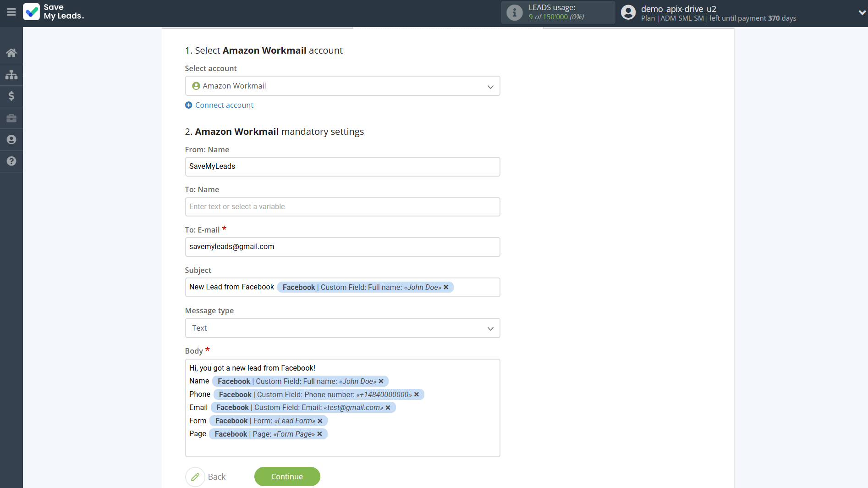Image resolution: width=868 pixels, height=488 pixels.
Task: Open the hamburger navigation menu
Action: click(x=11, y=12)
